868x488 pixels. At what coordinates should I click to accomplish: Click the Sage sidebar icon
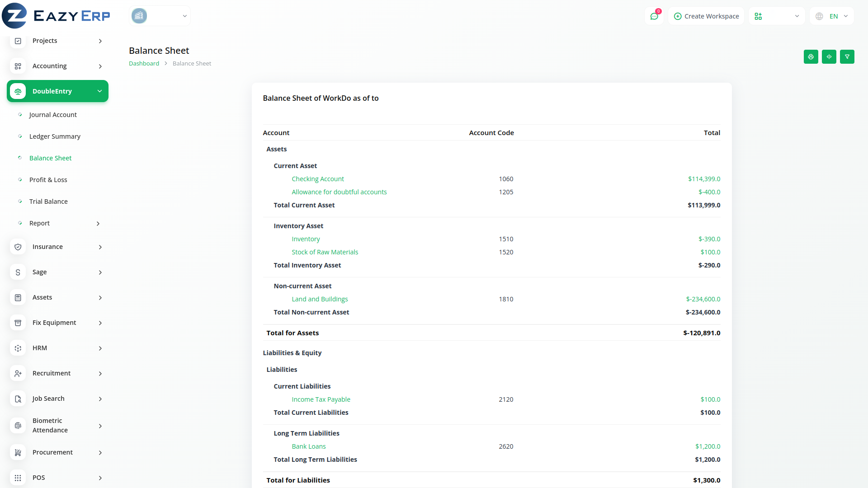pyautogui.click(x=18, y=272)
